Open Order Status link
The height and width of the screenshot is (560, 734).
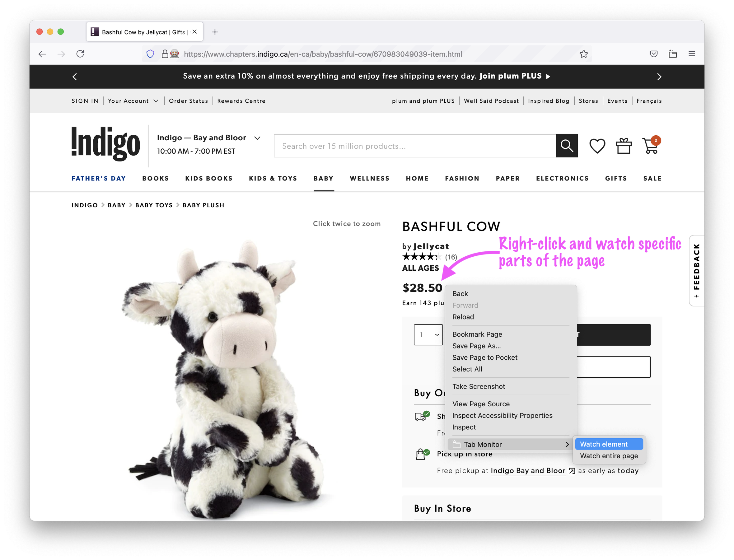(188, 101)
